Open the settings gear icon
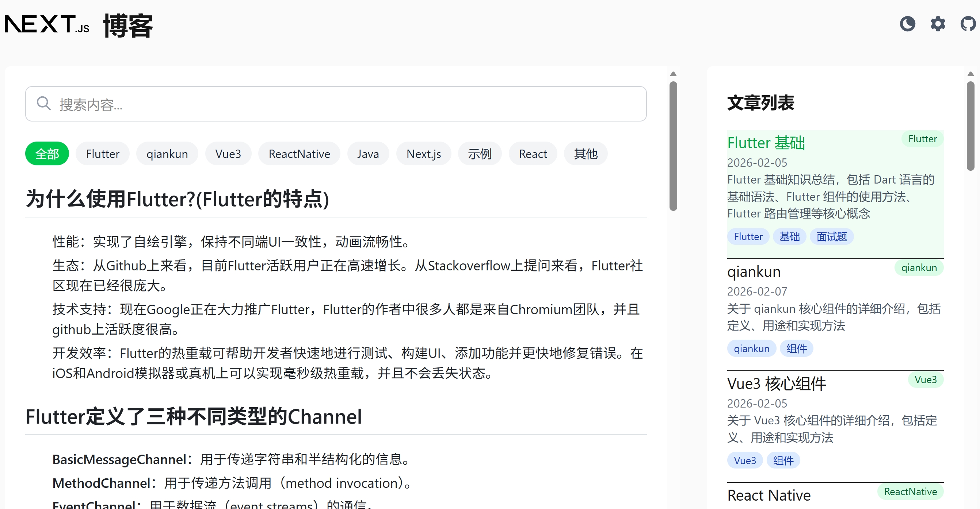The width and height of the screenshot is (980, 509). click(x=937, y=24)
